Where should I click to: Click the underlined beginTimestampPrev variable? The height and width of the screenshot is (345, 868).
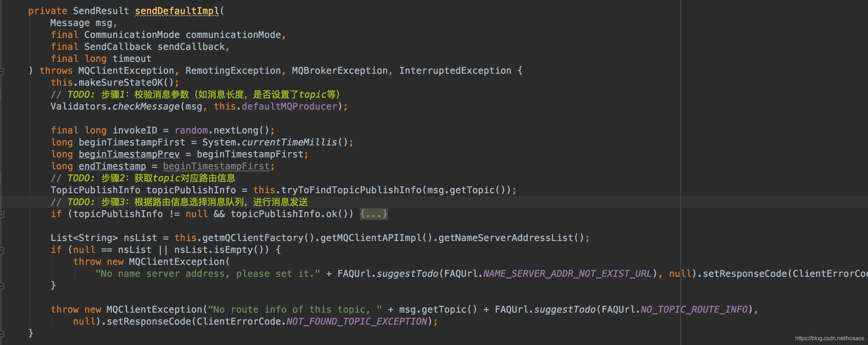pos(129,155)
